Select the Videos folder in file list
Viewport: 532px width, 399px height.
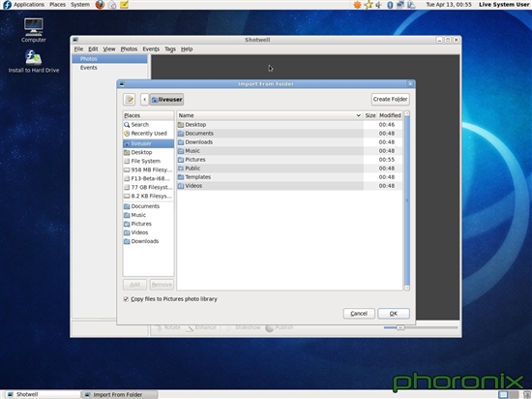pyautogui.click(x=290, y=186)
